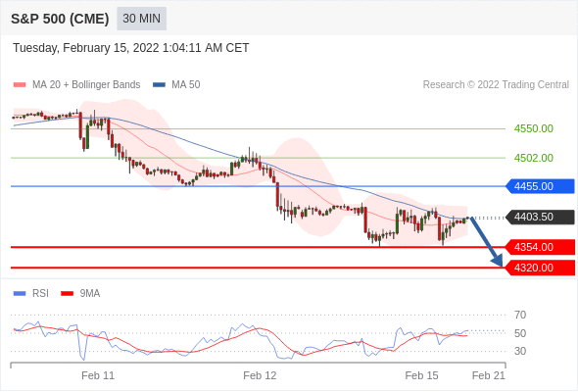578x392 pixels.
Task: Toggle the RSI legend entry
Action: pyautogui.click(x=31, y=294)
